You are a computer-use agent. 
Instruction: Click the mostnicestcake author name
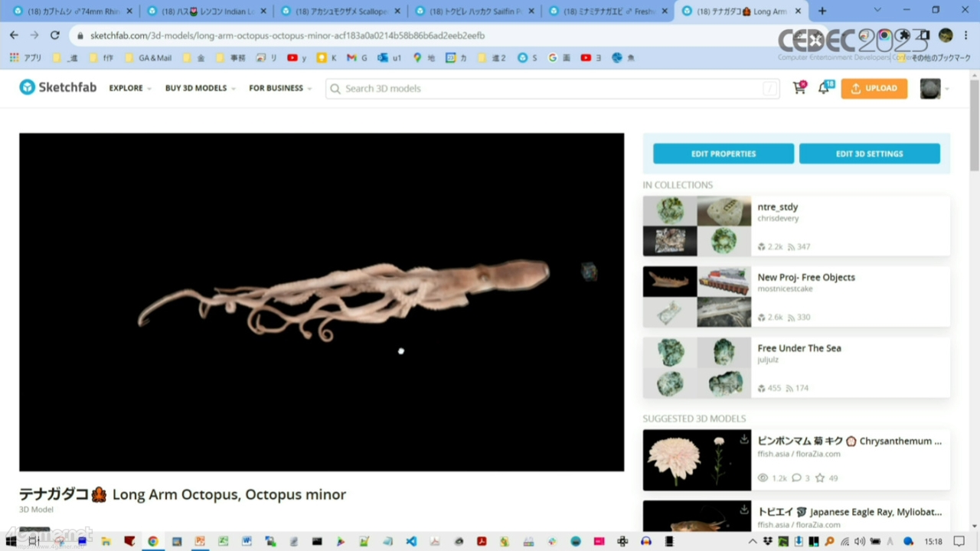tap(785, 289)
